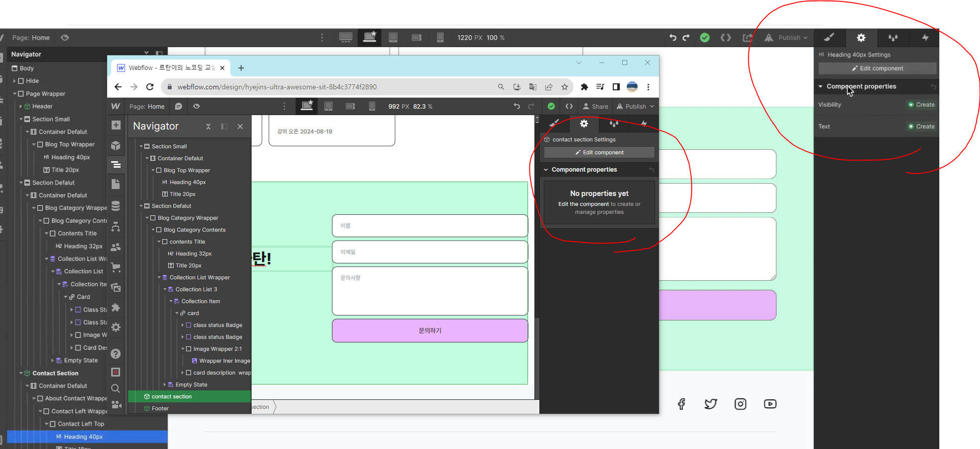Collapse Collection List Wrapper in front Navigator

point(159,277)
